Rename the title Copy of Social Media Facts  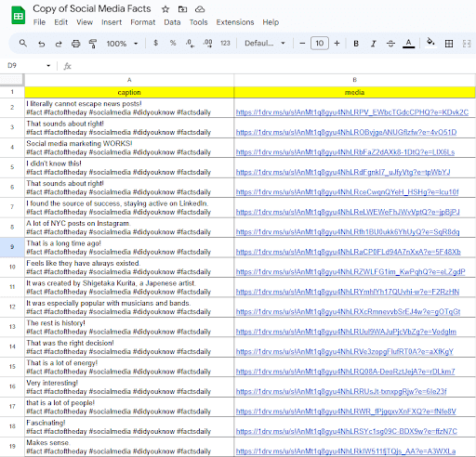point(92,8)
